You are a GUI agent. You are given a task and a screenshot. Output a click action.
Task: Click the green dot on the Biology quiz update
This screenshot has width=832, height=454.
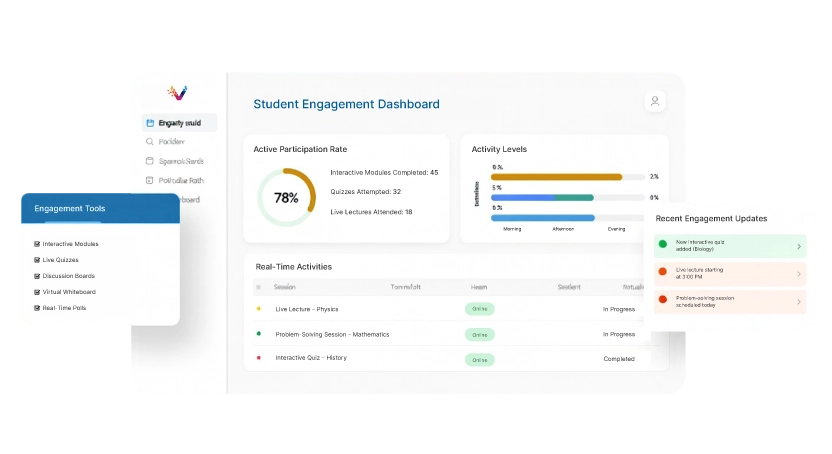coord(662,244)
